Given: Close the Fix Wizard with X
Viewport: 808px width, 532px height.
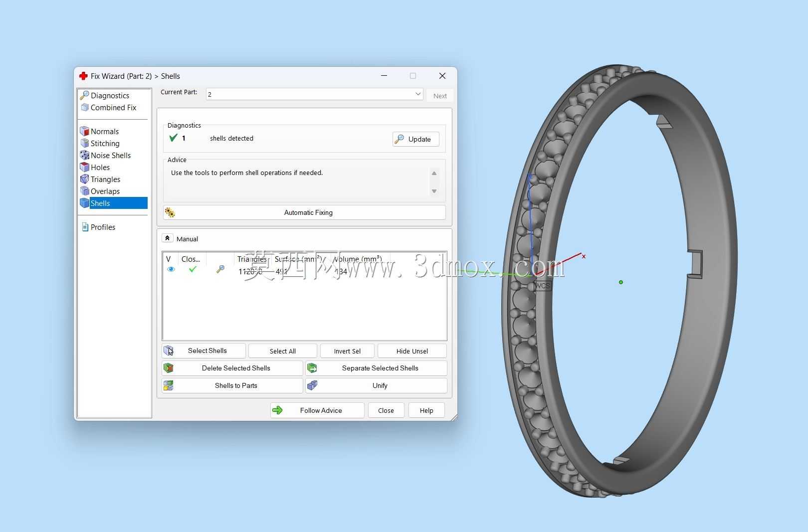Looking at the screenshot, I should tap(442, 76).
